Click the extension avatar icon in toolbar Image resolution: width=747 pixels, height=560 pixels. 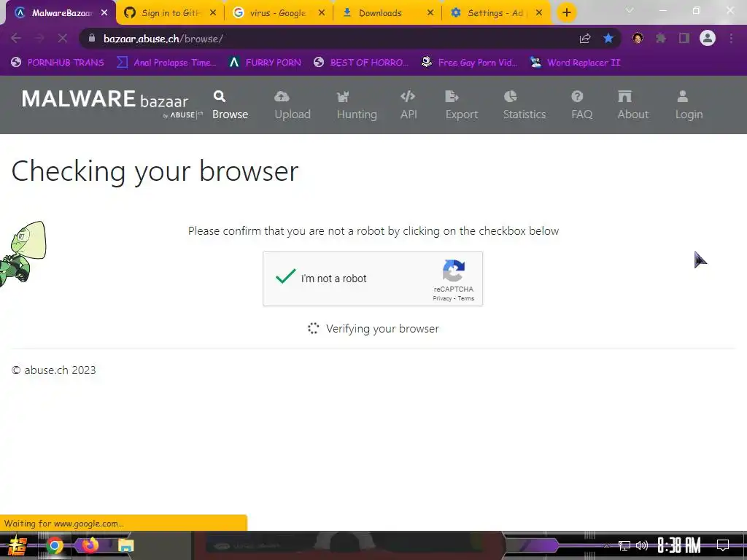[x=638, y=39]
